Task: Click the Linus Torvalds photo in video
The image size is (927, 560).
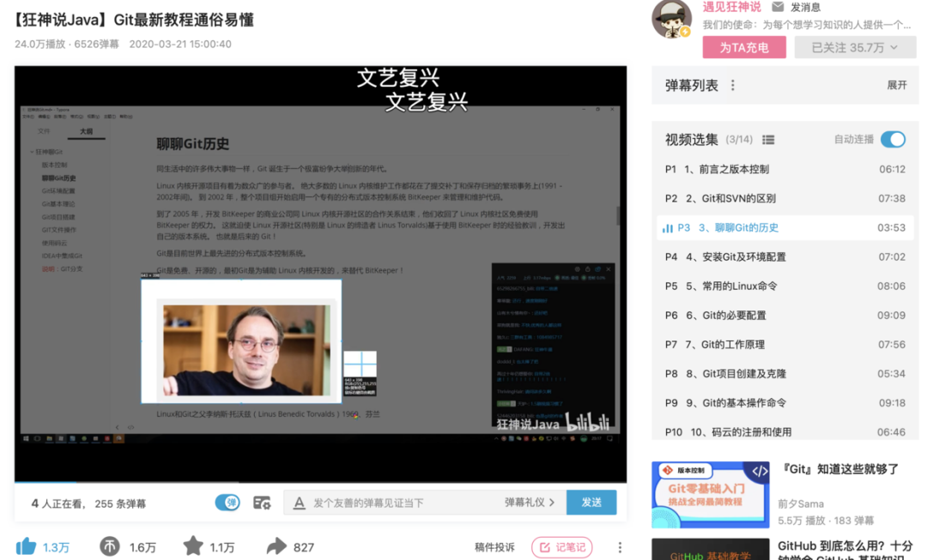Action: coord(246,350)
